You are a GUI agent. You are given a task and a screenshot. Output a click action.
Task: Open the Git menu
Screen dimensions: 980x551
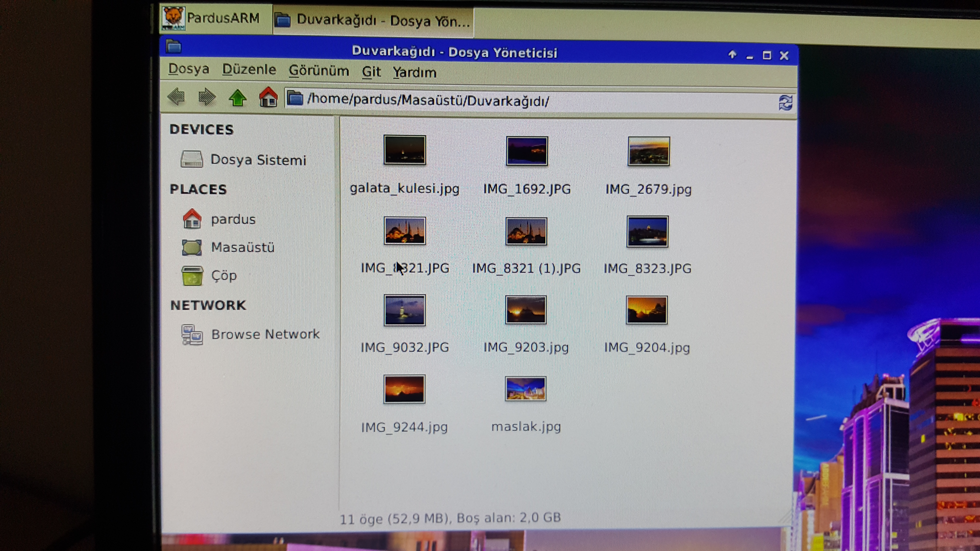pyautogui.click(x=371, y=72)
